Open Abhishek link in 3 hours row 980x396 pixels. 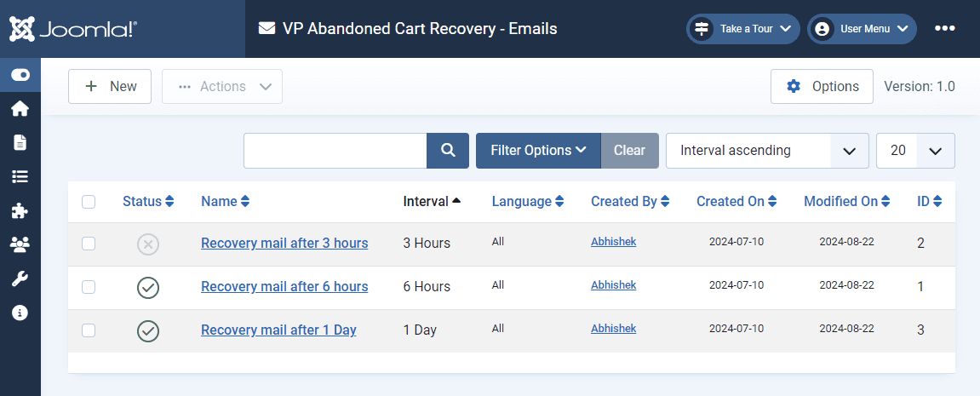pos(613,242)
